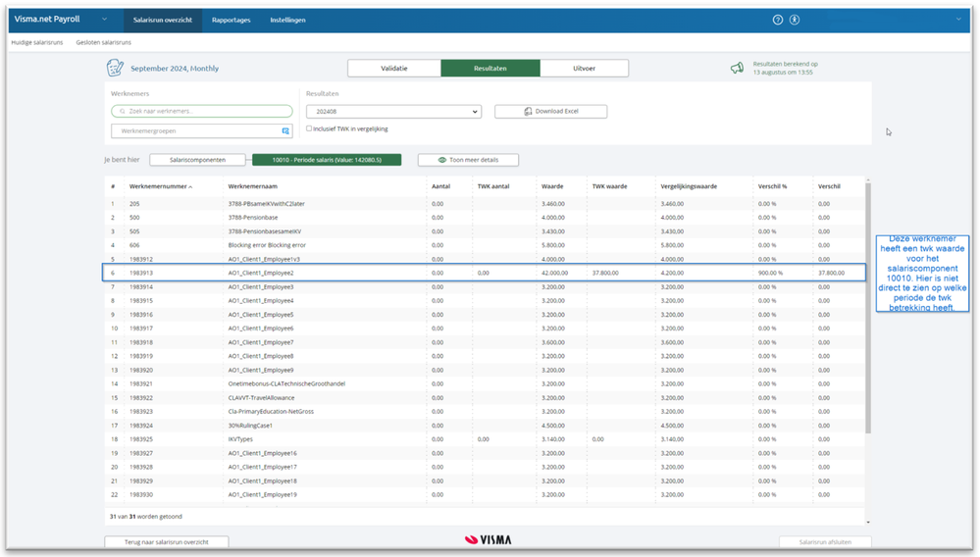Open Salarisrun overzicht menu
The height and width of the screenshot is (557, 980).
click(x=163, y=20)
